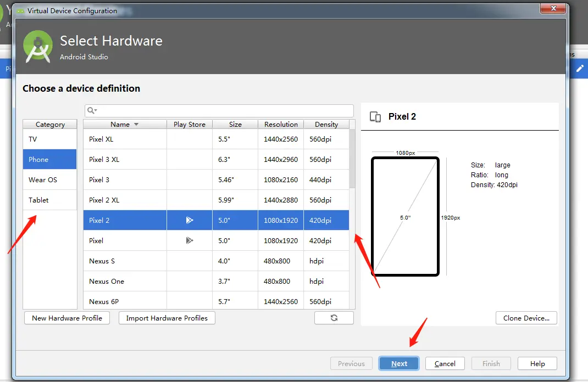Click Import Hardware Profiles button

(167, 318)
